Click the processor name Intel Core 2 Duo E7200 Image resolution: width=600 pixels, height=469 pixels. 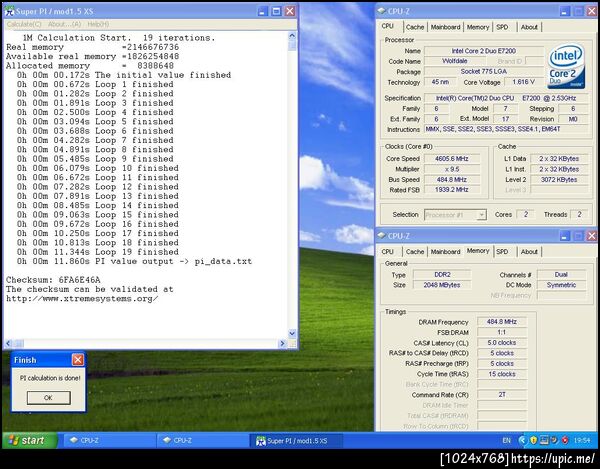(484, 51)
